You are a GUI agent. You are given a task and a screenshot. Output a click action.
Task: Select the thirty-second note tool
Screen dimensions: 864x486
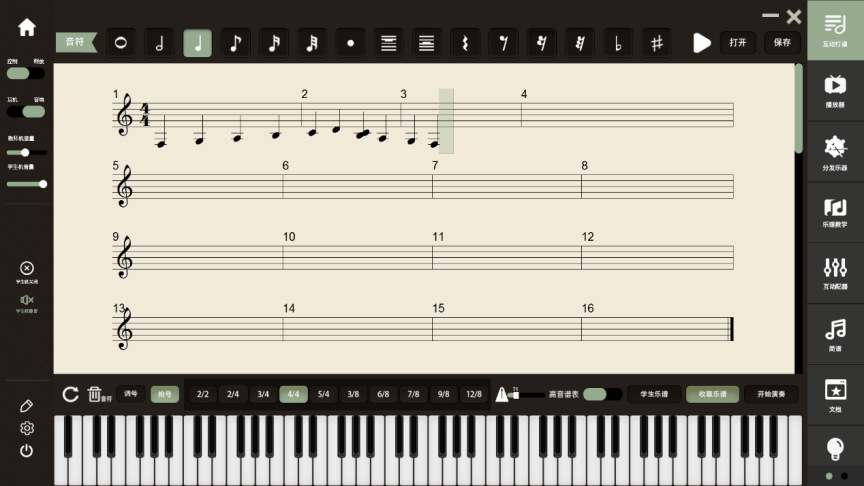pyautogui.click(x=312, y=43)
